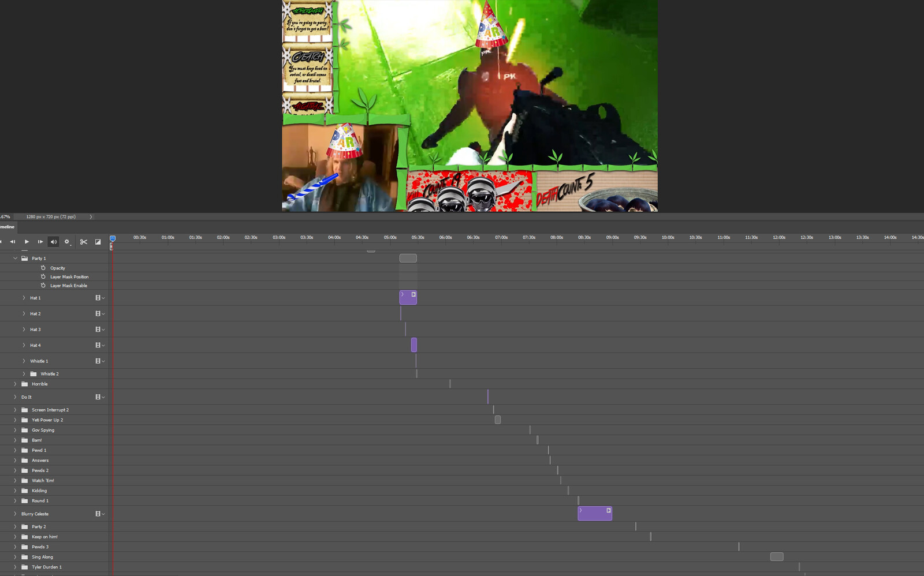
Task: Expand the Hat 3 track
Action: (24, 330)
